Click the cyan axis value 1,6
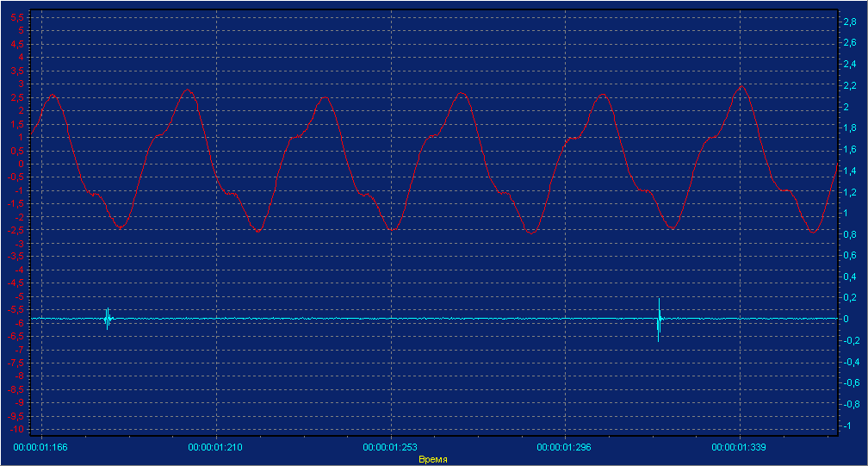Image resolution: width=868 pixels, height=466 pixels. point(850,149)
